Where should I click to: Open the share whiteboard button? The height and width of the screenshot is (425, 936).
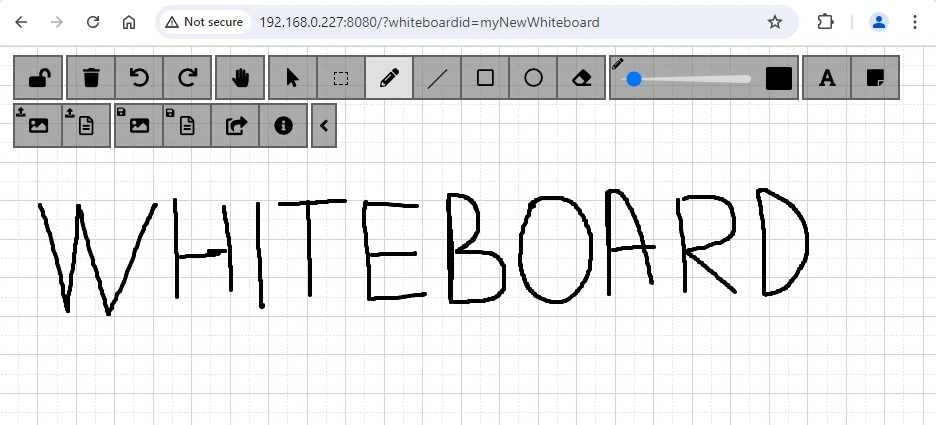coord(236,125)
